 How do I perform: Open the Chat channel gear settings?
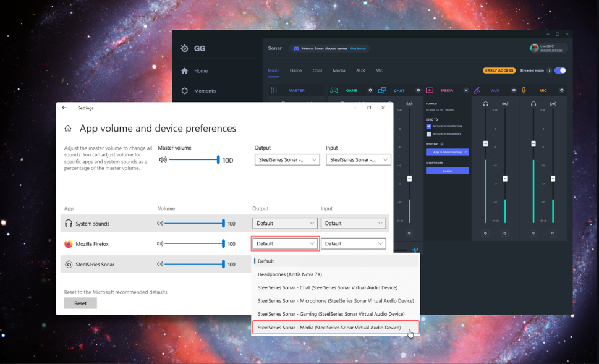(x=418, y=90)
